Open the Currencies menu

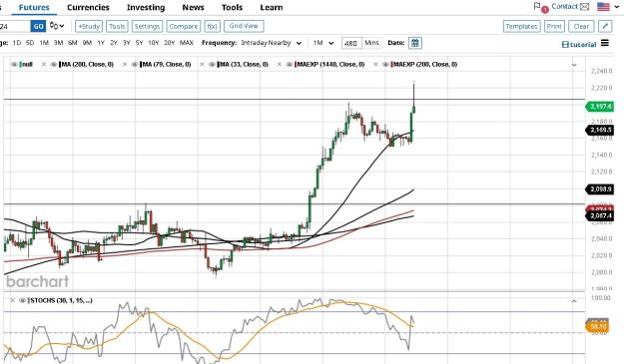[x=88, y=8]
